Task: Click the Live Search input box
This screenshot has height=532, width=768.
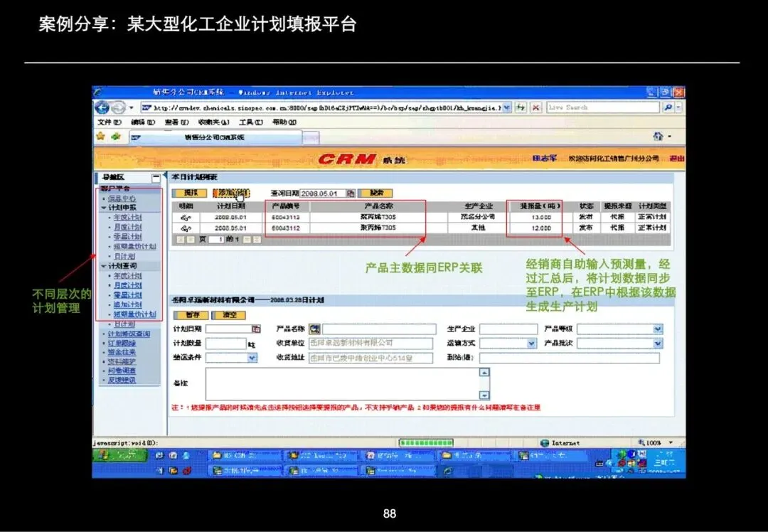Action: point(603,107)
